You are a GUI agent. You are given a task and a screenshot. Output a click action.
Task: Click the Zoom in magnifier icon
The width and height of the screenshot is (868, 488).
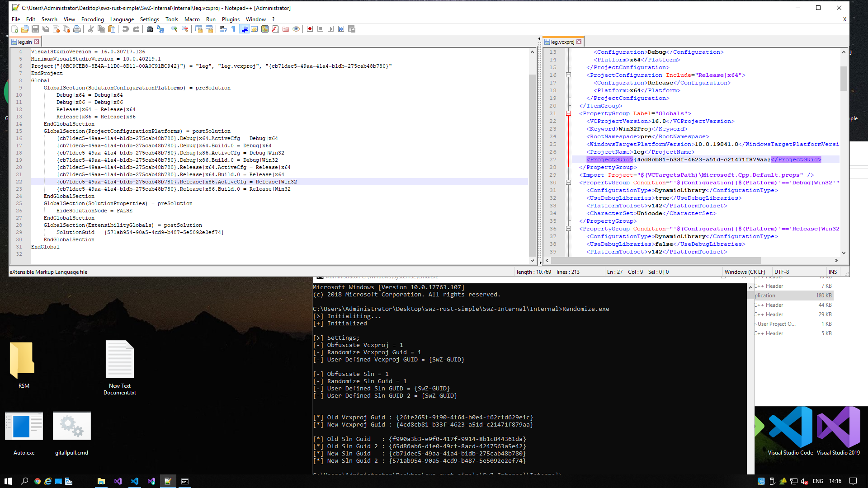pos(174,29)
